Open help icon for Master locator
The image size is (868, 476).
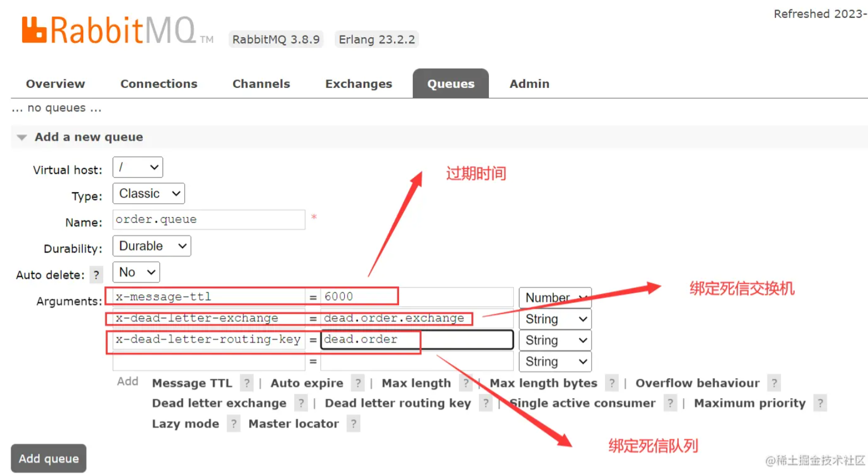pyautogui.click(x=353, y=424)
